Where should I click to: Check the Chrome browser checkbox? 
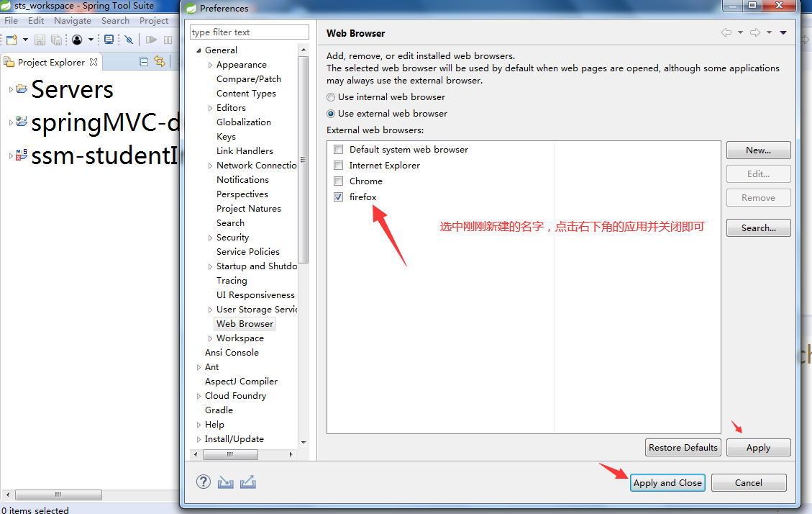338,181
